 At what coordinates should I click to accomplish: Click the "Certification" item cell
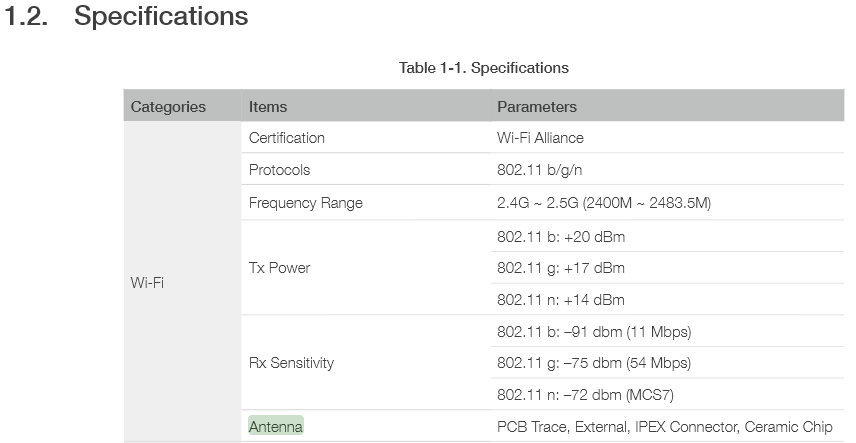coord(287,138)
